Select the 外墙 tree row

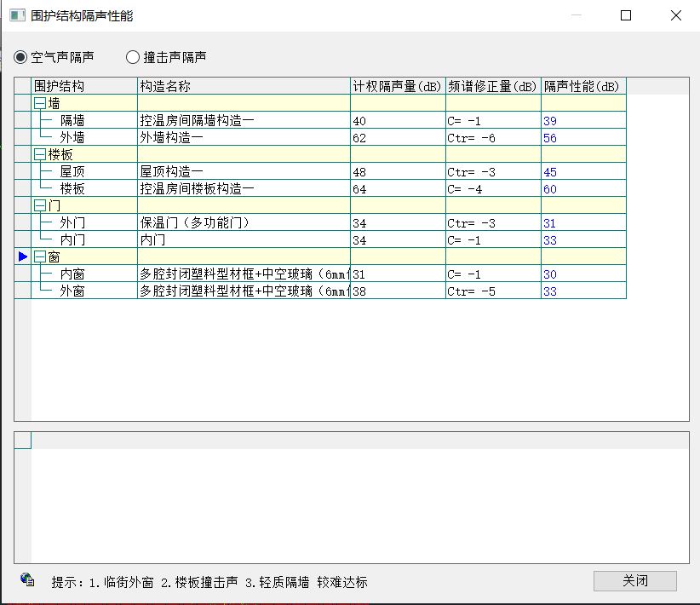[72, 137]
